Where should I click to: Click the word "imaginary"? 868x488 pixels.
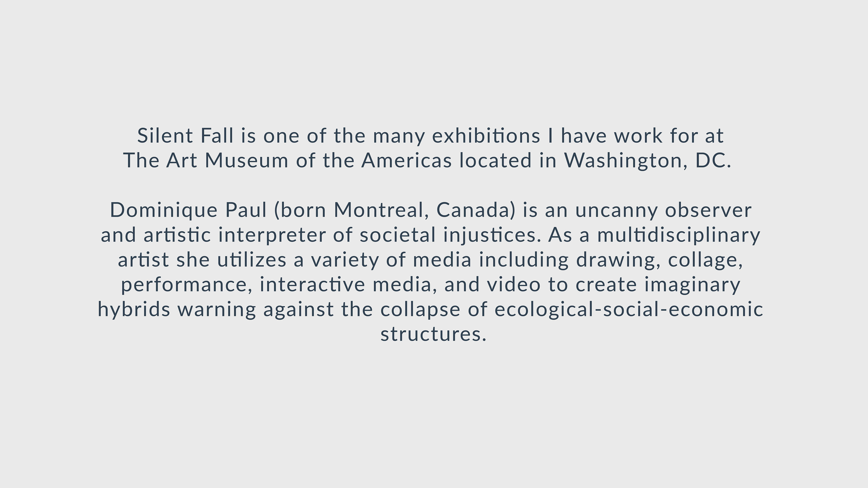[692, 285]
